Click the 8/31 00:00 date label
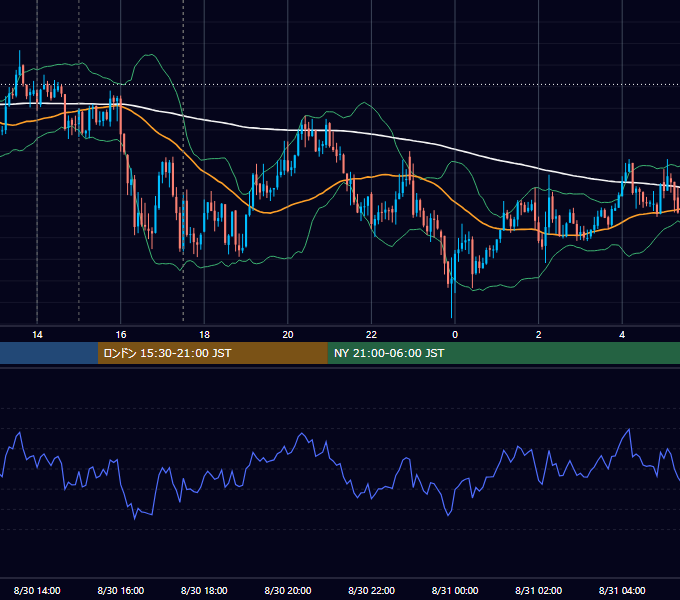680x600 pixels. tap(455, 590)
